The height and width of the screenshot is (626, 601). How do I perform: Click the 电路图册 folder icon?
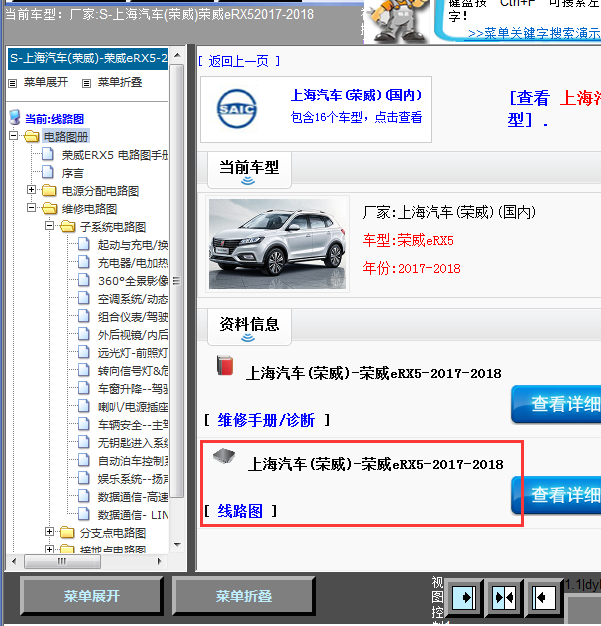tap(32, 137)
